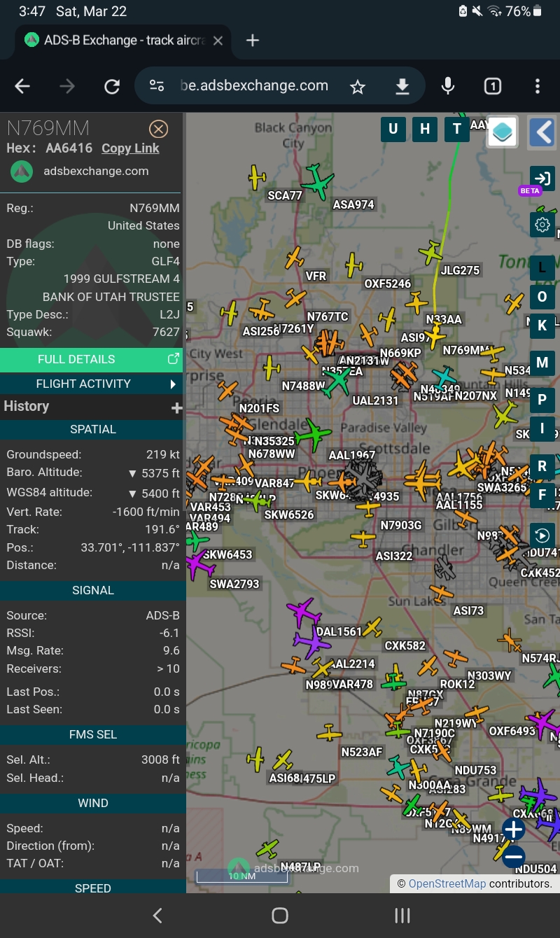
Task: Toggle the L map option button
Action: 542,268
